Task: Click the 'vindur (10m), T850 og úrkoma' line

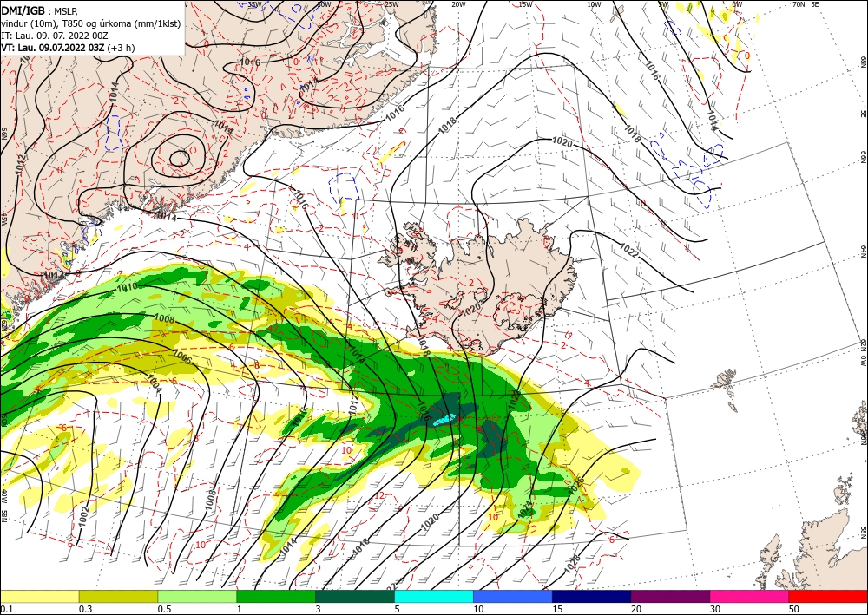Action: (91, 23)
